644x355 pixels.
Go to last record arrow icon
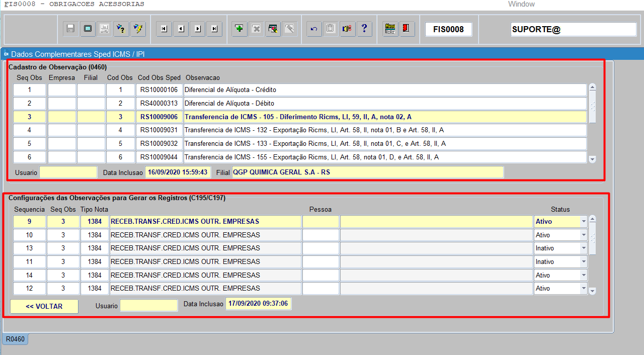214,29
